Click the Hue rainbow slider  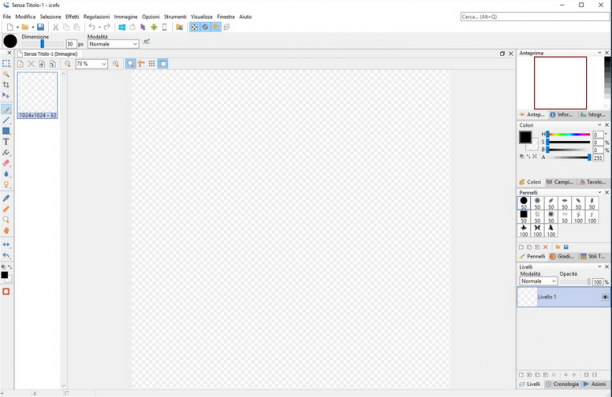point(568,134)
